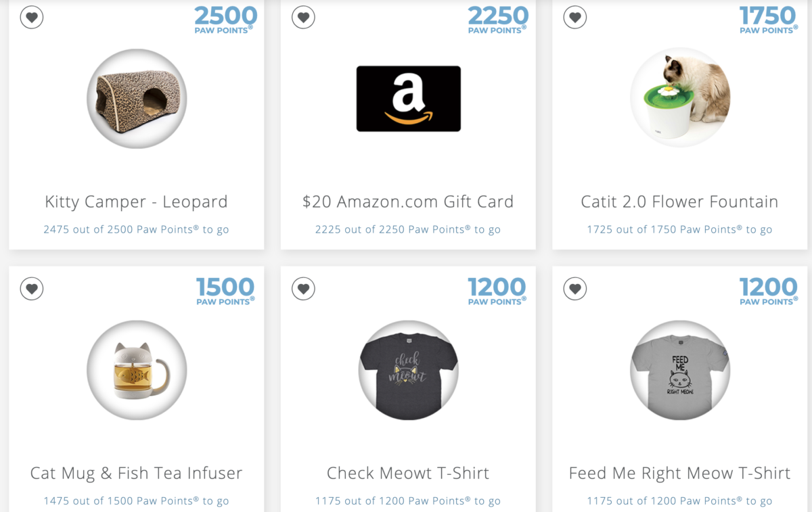
Task: Heart the Catit 2.0 Flower Fountain reward
Action: point(574,18)
